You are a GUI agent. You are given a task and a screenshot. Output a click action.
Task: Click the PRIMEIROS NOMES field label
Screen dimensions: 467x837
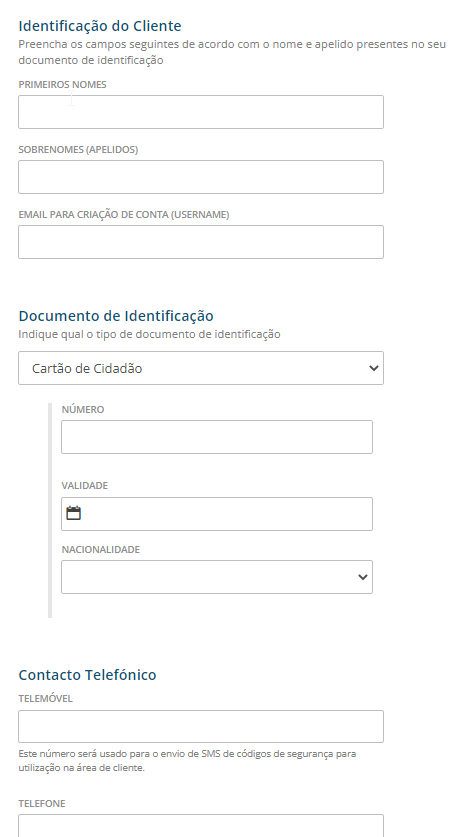click(62, 84)
